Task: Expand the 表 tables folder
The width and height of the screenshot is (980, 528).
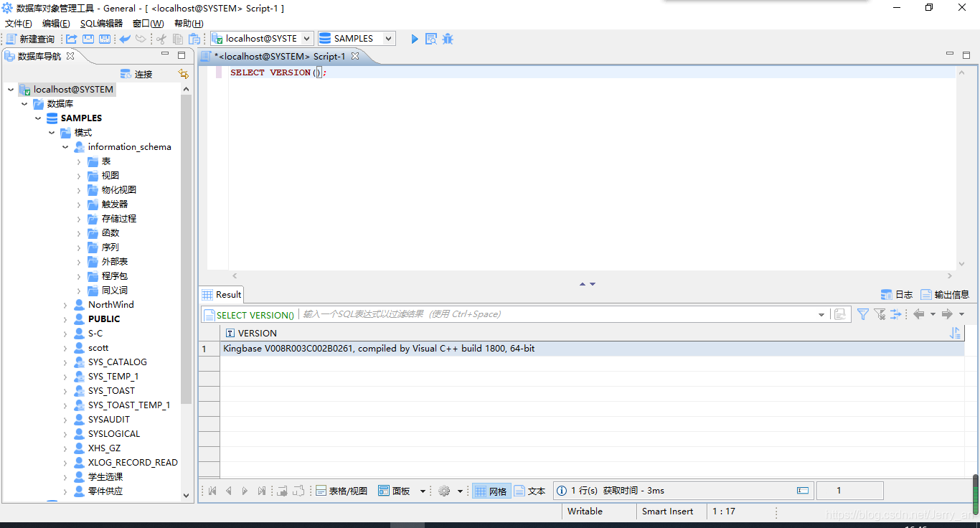Action: point(79,161)
